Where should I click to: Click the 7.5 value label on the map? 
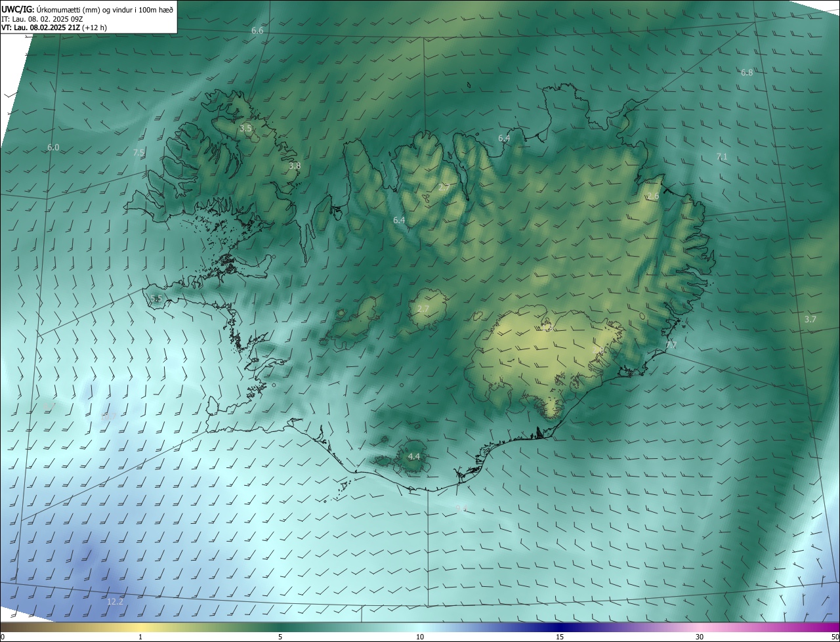coord(138,152)
